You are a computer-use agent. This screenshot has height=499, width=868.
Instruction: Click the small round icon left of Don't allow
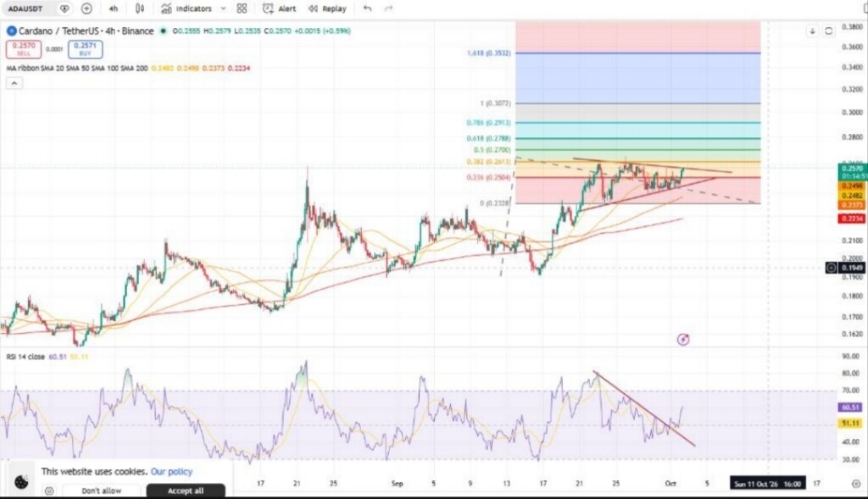click(x=49, y=491)
